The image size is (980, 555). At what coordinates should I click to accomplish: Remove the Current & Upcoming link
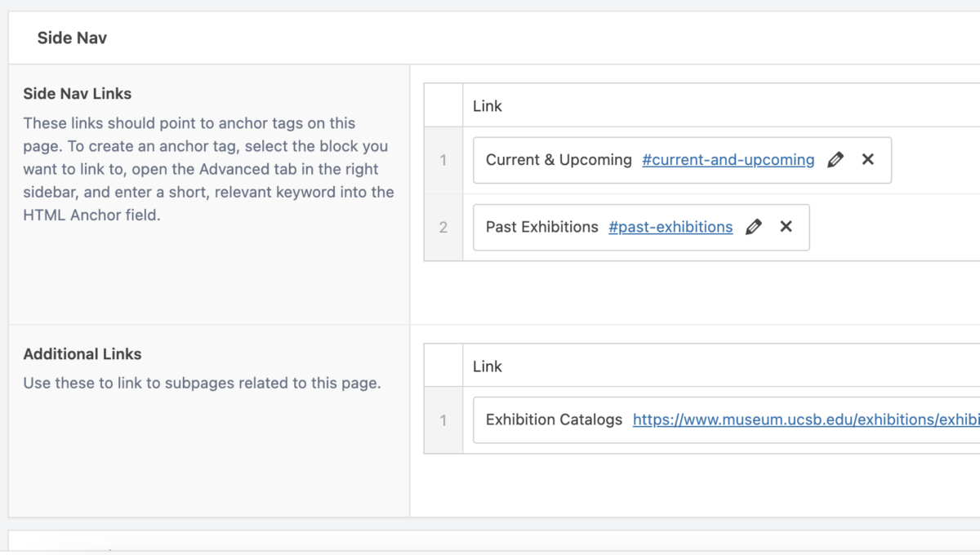(x=868, y=160)
